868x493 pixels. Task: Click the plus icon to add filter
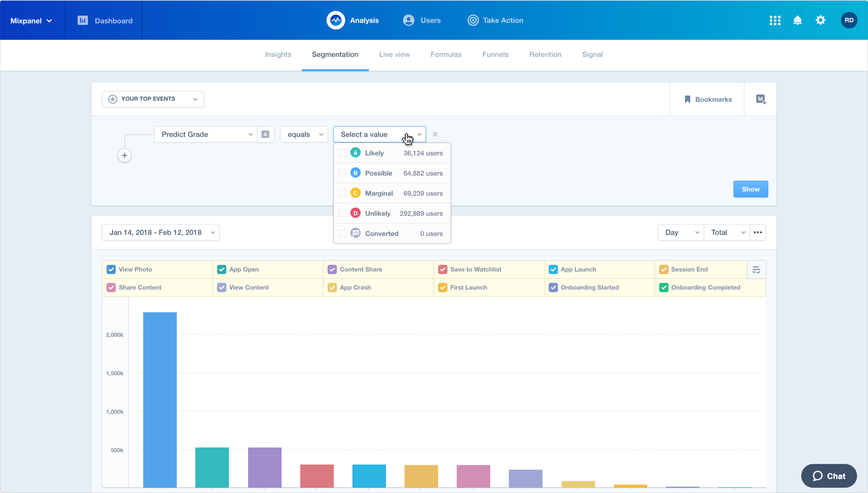click(125, 155)
